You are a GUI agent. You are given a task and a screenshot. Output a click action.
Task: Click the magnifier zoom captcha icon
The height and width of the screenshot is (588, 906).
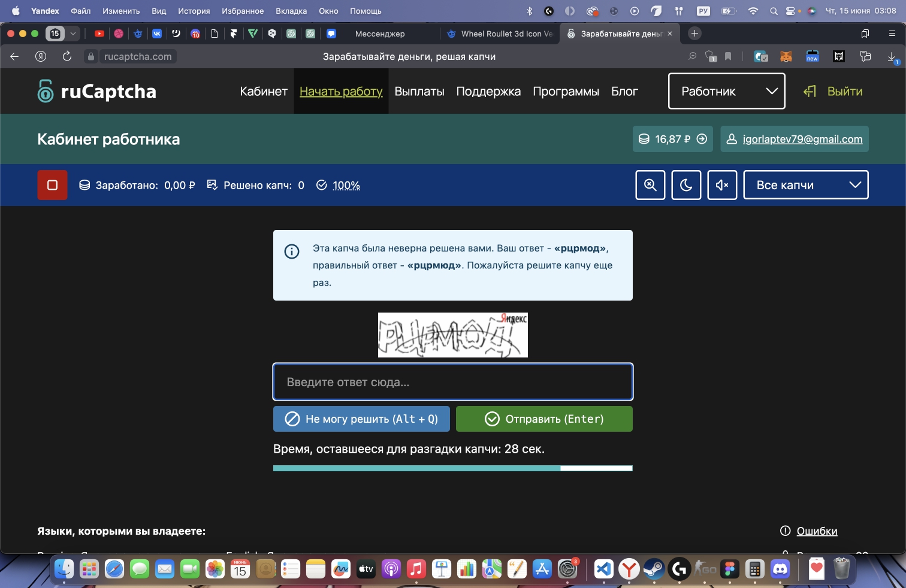click(x=650, y=185)
